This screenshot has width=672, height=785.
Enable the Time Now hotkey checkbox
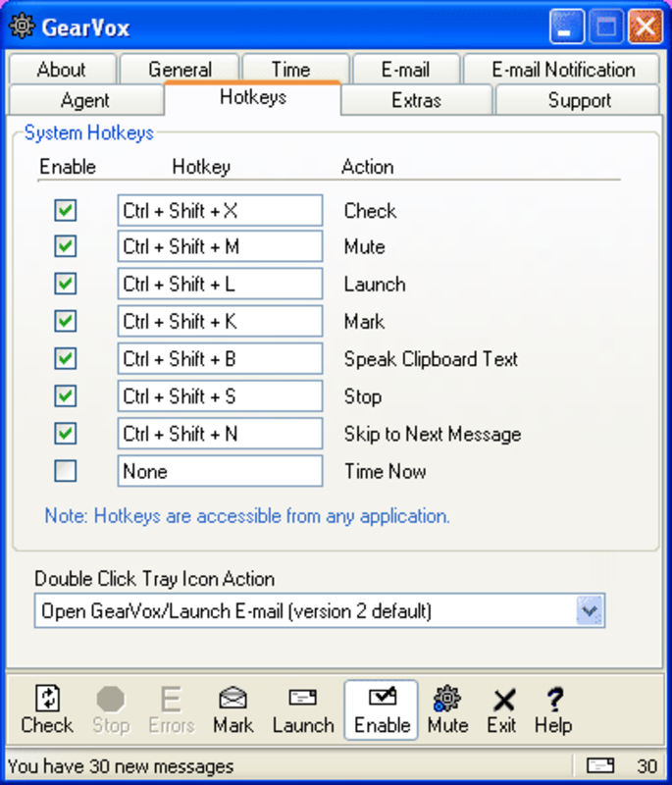(66, 471)
